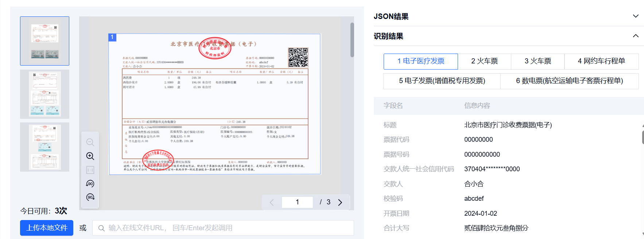Click the document preview vertical scrollbar
The height and width of the screenshot is (239, 644).
click(x=352, y=40)
